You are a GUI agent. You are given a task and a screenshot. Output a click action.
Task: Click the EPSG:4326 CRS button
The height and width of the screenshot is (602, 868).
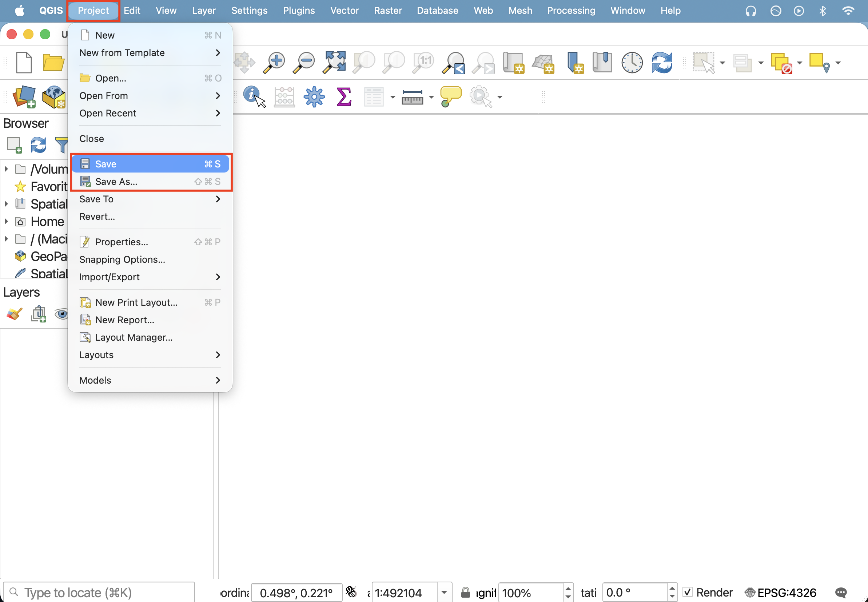pyautogui.click(x=781, y=593)
